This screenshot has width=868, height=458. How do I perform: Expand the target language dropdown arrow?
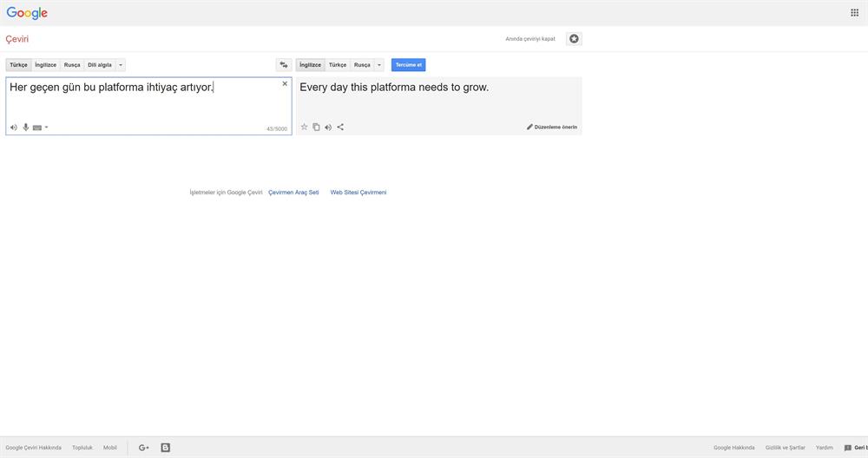coord(379,65)
